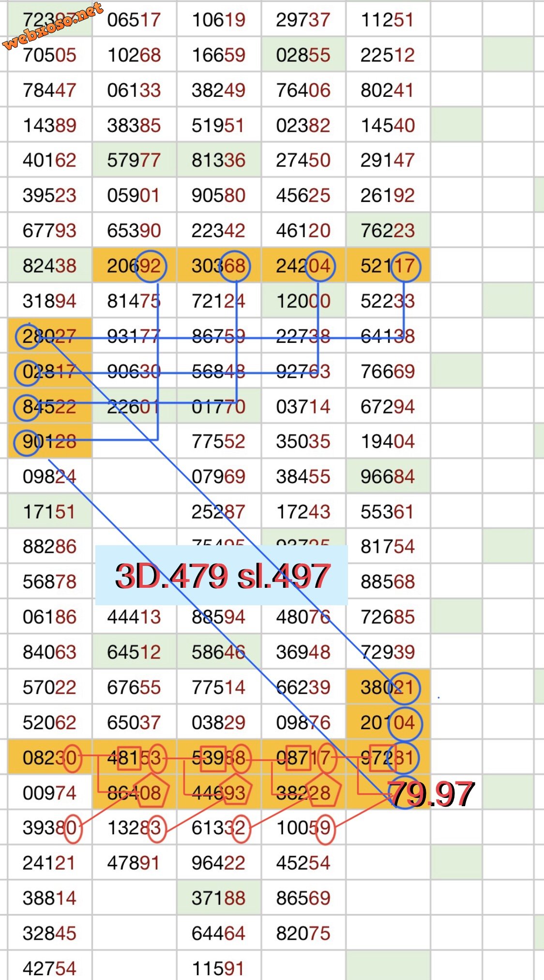544x980 pixels.
Task: Select cell 80241
Action: coord(388,90)
